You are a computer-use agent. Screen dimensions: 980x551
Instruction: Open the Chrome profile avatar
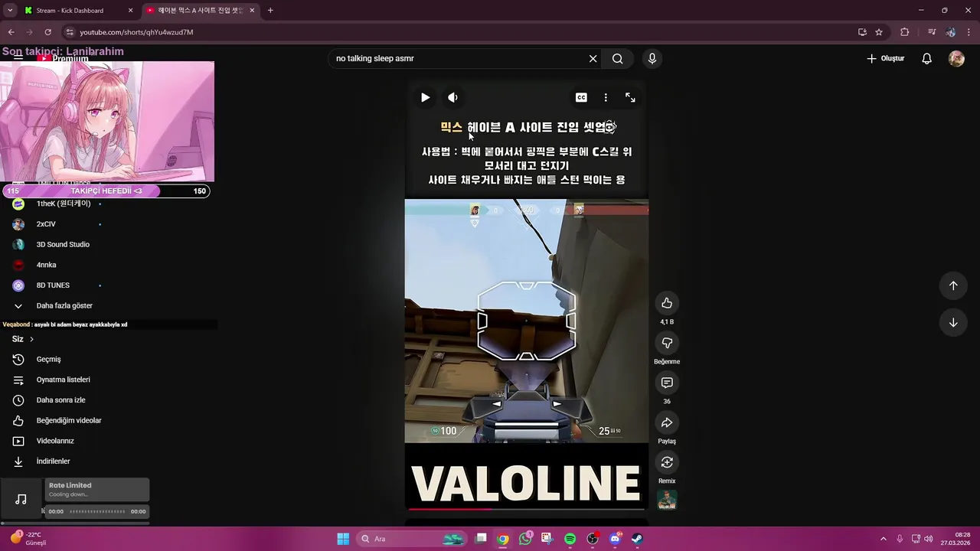(x=950, y=32)
